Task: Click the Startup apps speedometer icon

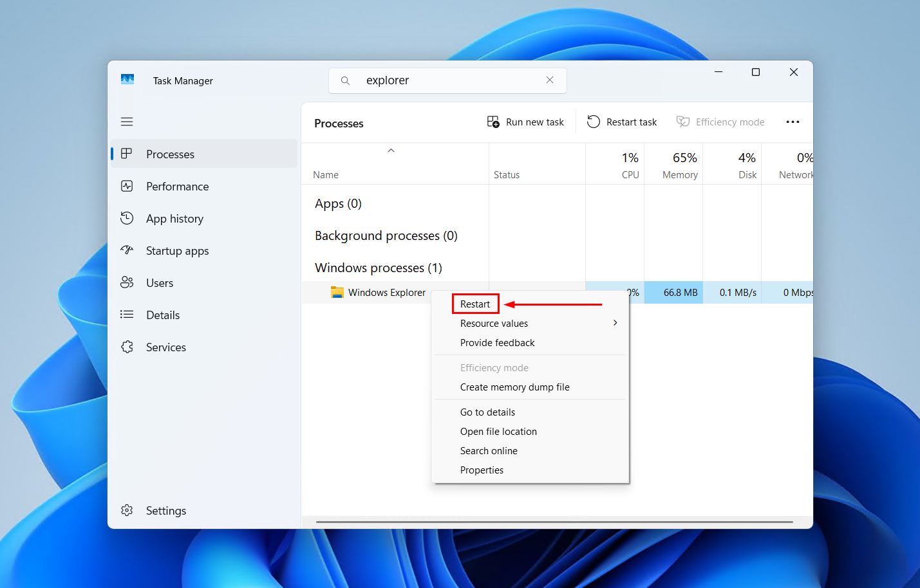Action: point(127,250)
